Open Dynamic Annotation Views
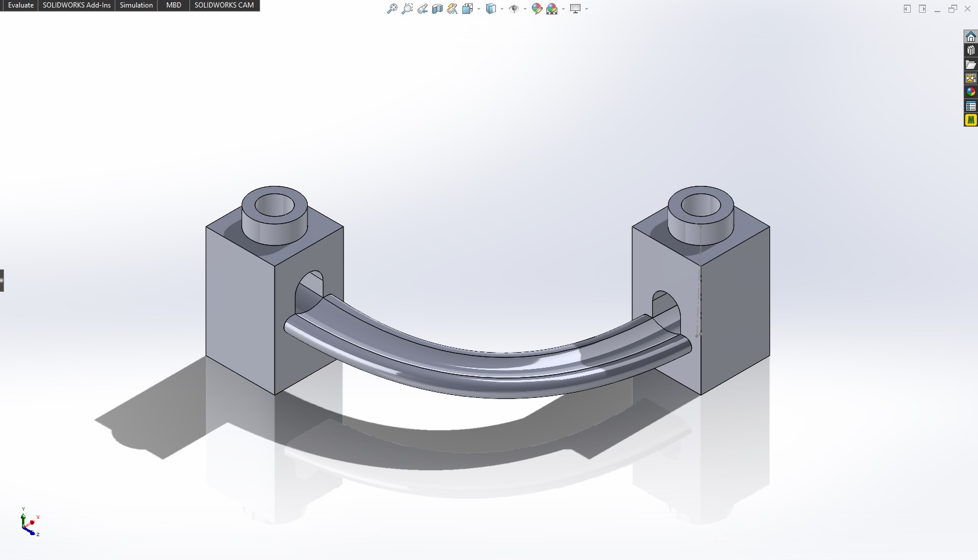Image resolution: width=978 pixels, height=560 pixels. [452, 9]
